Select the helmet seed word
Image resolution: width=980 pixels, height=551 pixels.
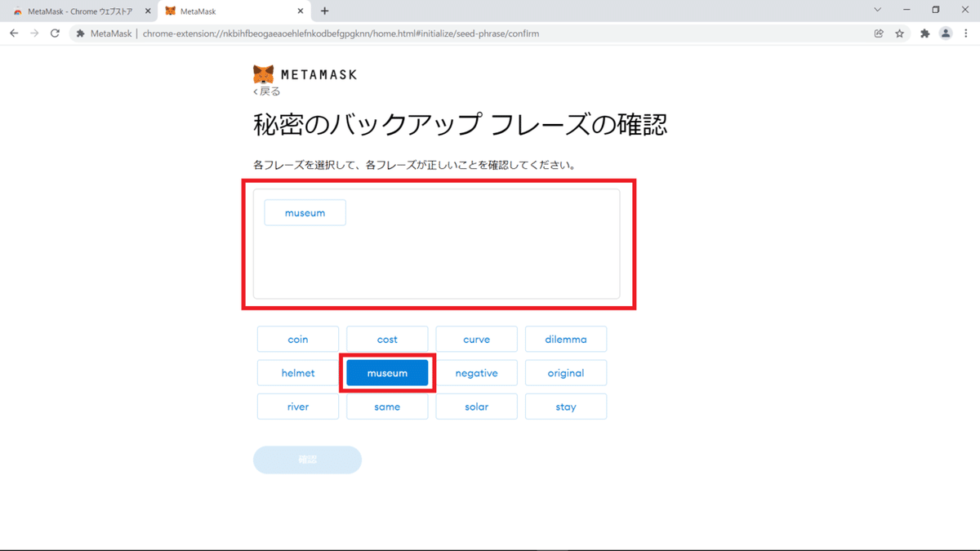coord(298,373)
